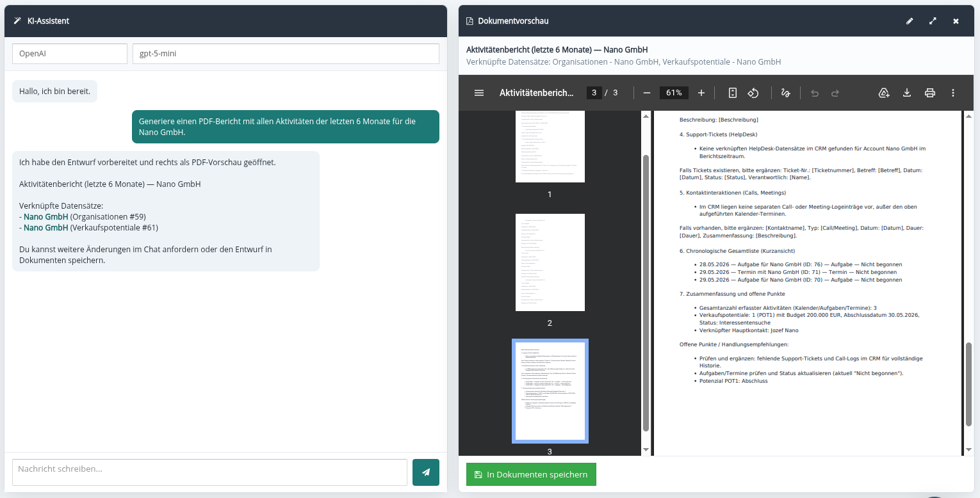
Task: Download the PDF report
Action: pyautogui.click(x=907, y=93)
